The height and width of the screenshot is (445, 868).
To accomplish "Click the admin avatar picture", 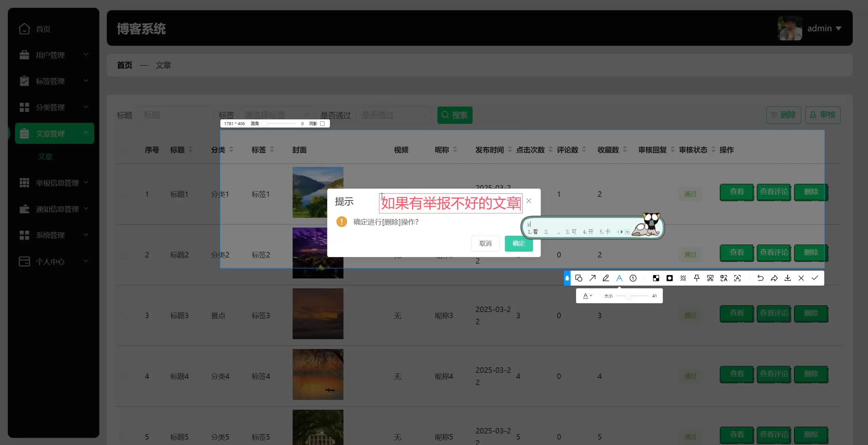I will coord(790,28).
